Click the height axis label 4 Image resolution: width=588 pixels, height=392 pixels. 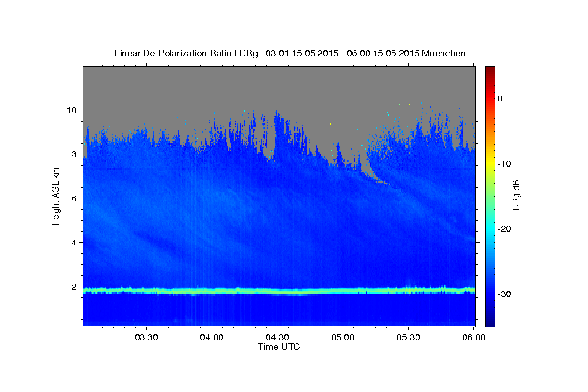75,242
